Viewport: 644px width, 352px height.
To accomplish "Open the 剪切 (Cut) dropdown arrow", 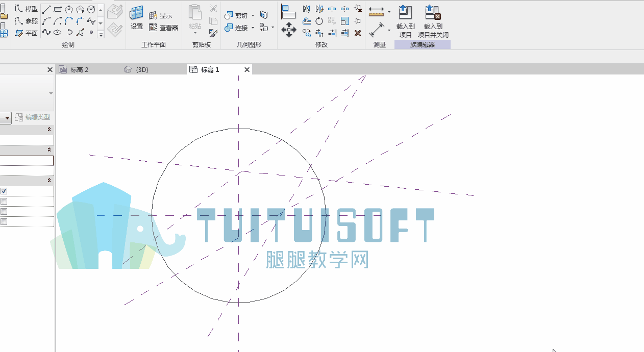I will coord(253,16).
